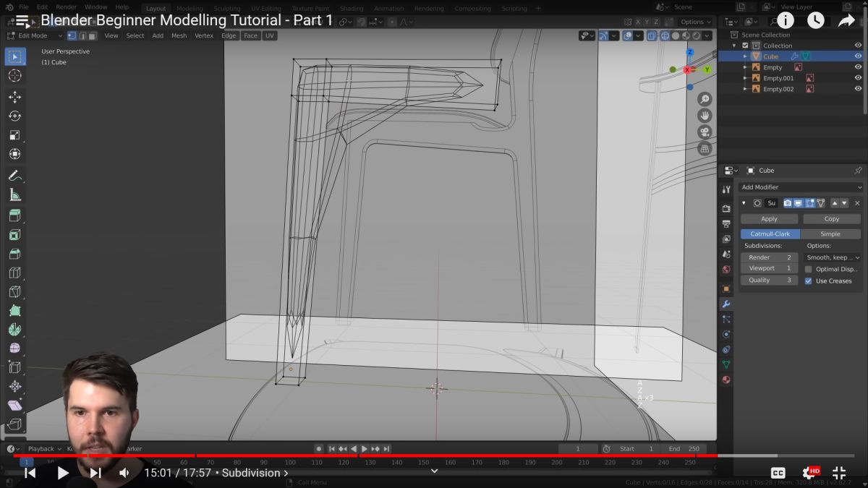
Task: Open the viewport Select menu
Action: pyautogui.click(x=135, y=35)
